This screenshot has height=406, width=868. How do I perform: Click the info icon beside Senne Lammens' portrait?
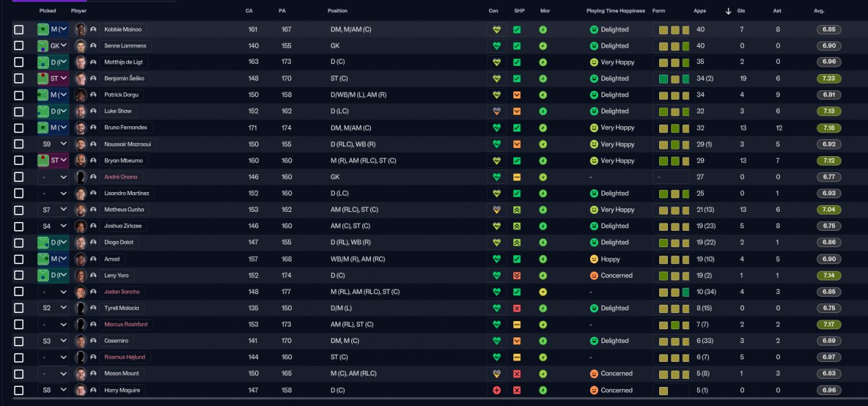(x=93, y=46)
